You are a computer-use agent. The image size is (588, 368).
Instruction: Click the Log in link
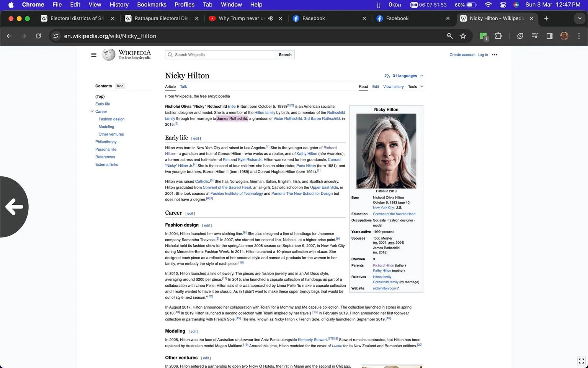point(483,55)
